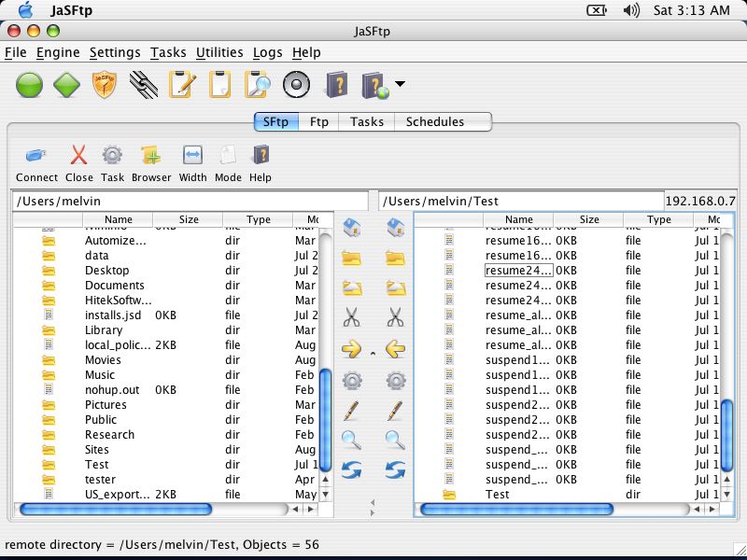Image resolution: width=747 pixels, height=560 pixels.
Task: Click the local pane vertical scrollbar thumb
Action: pyautogui.click(x=325, y=421)
